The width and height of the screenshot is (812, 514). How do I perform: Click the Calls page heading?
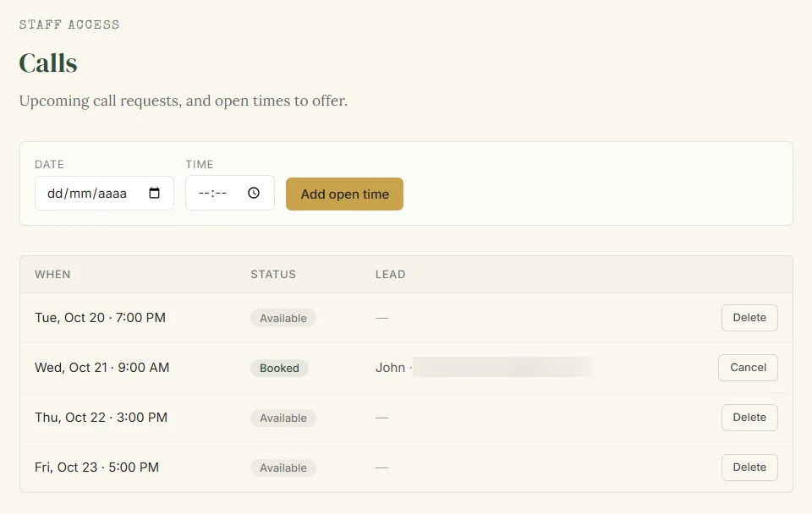(48, 63)
